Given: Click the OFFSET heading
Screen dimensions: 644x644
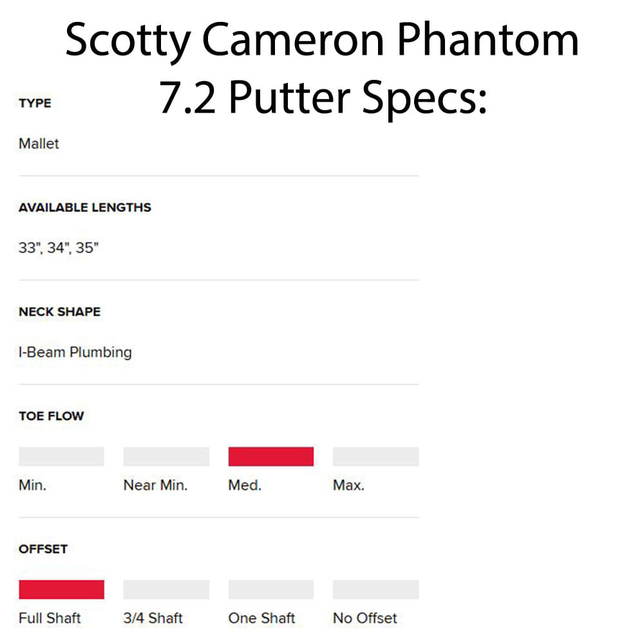Looking at the screenshot, I should tap(43, 549).
